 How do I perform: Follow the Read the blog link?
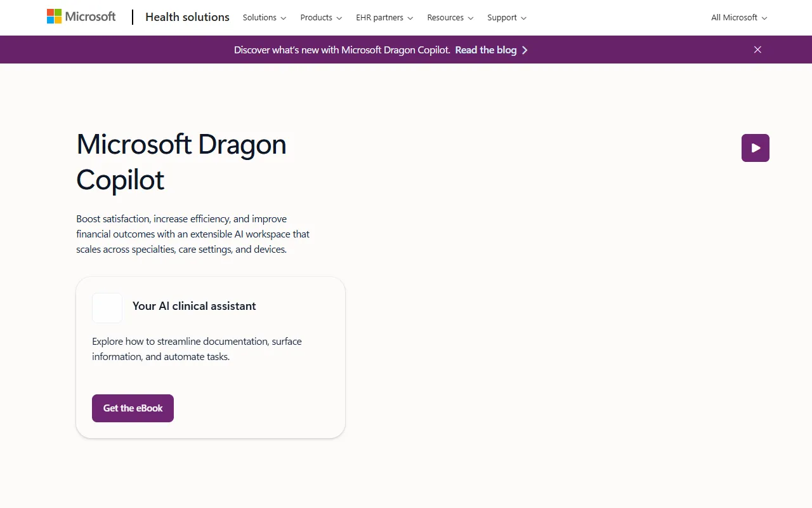[x=485, y=50]
